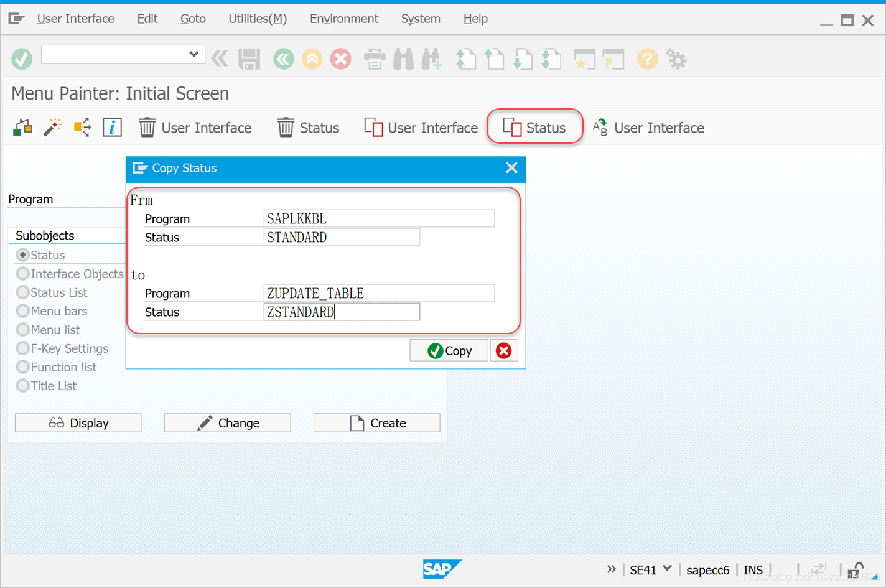Open the command field dropdown arrow

[x=194, y=54]
